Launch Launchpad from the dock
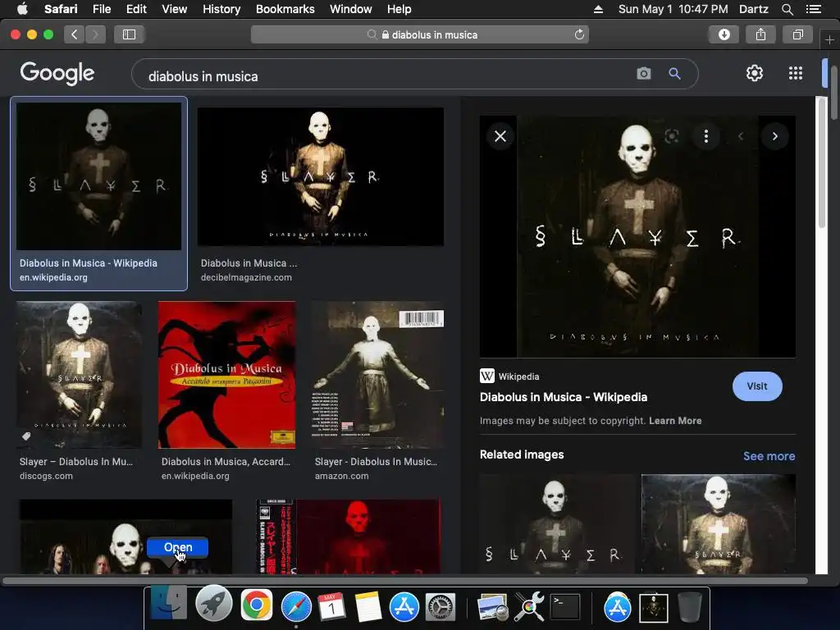The width and height of the screenshot is (840, 630). 214,605
